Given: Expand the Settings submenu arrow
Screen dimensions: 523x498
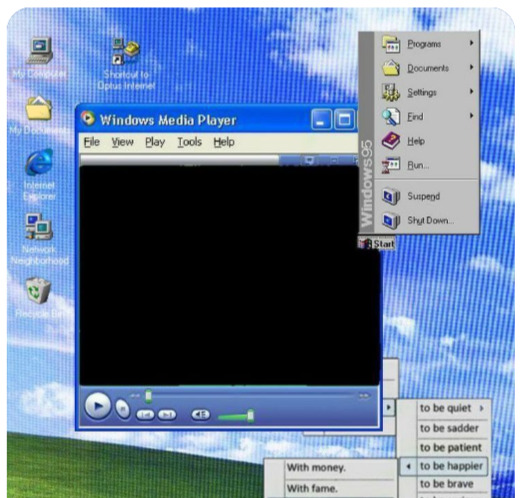Looking at the screenshot, I should [472, 91].
